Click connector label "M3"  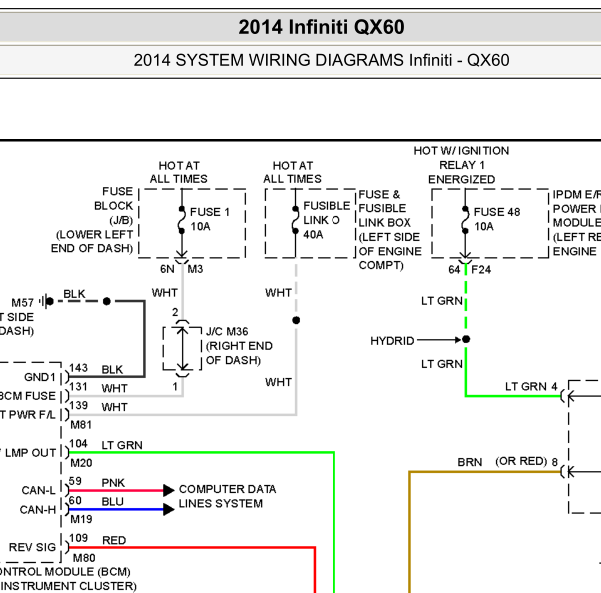click(x=195, y=269)
